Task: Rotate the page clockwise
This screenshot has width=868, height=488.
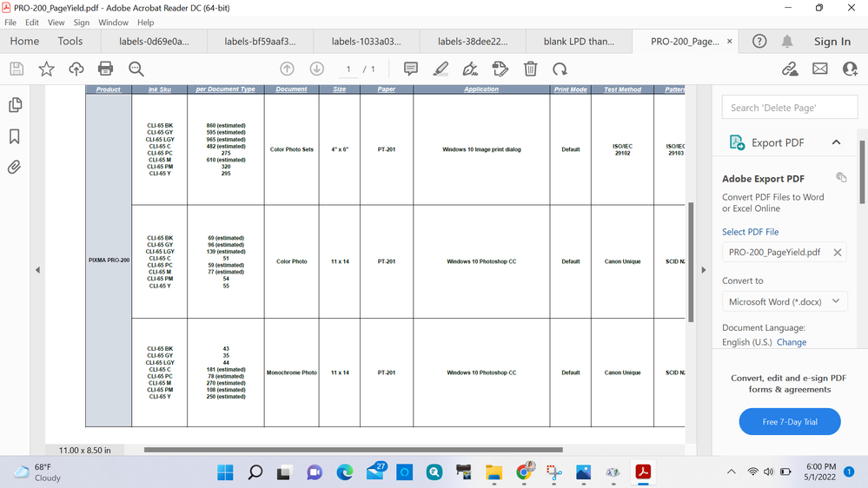Action: click(560, 69)
